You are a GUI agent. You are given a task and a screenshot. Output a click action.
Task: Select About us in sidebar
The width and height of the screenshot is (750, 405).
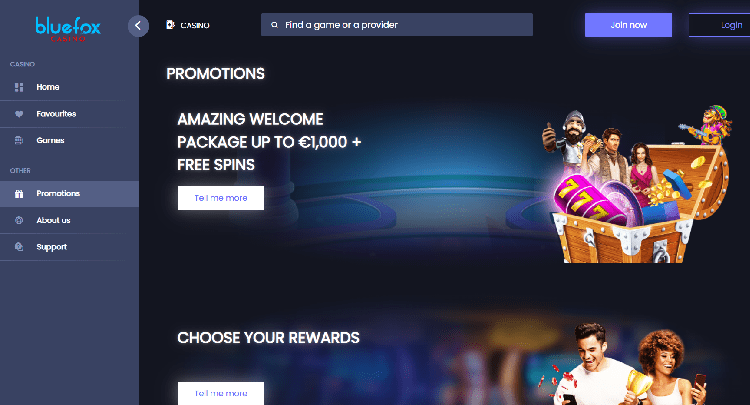(69, 220)
